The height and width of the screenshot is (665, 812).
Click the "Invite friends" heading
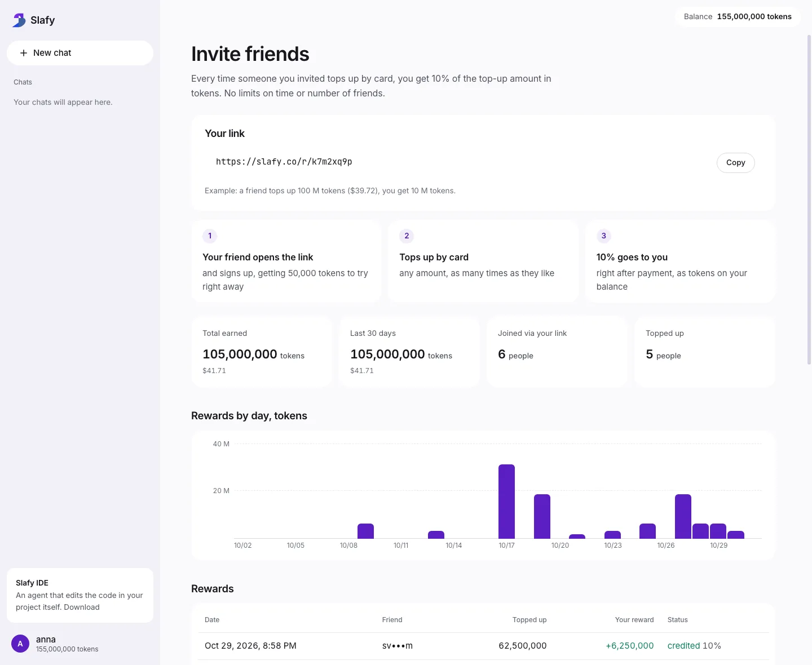coord(250,54)
